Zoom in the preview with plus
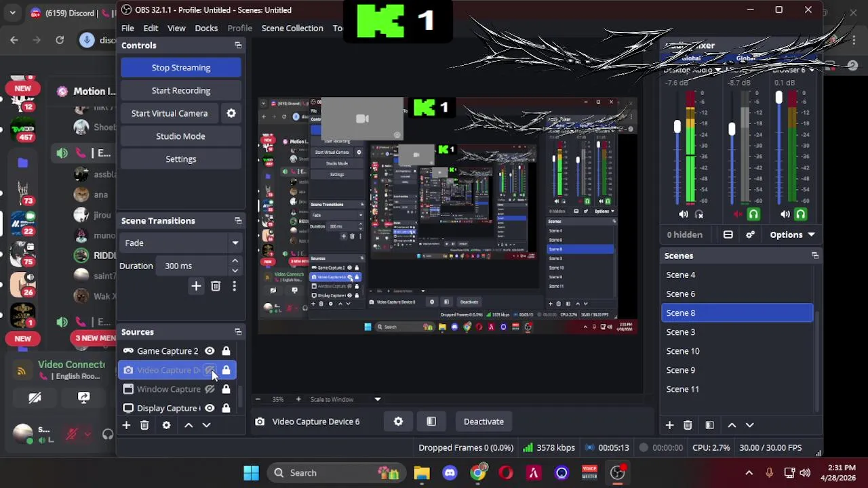This screenshot has height=488, width=868. click(298, 399)
